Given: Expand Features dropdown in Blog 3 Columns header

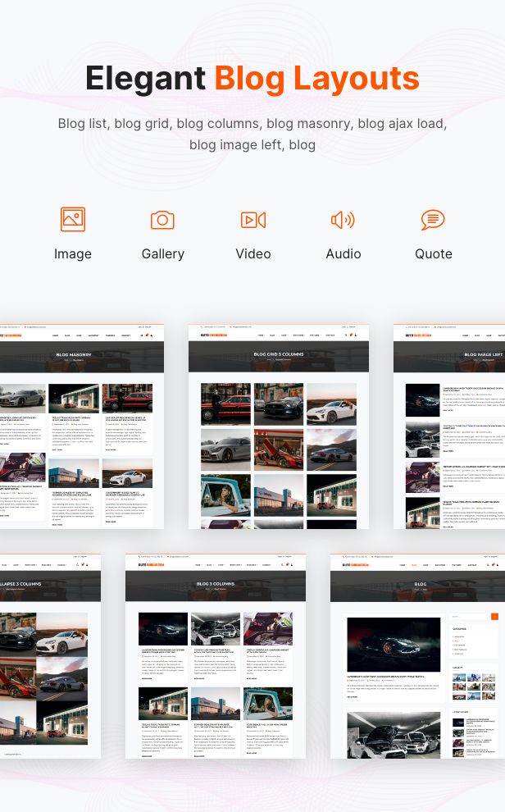Looking at the screenshot, I should (252, 565).
